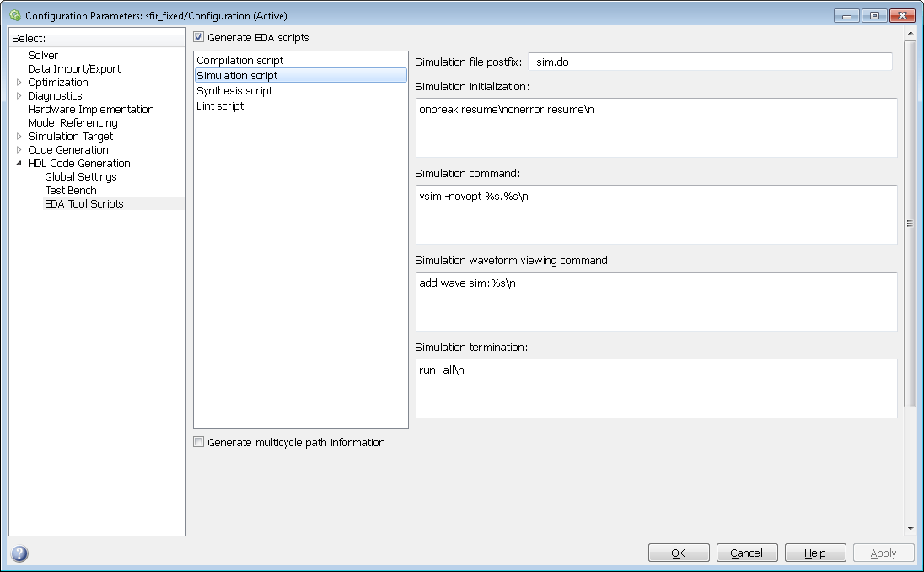This screenshot has width=924, height=572.
Task: Toggle the Generate EDA scripts checkbox
Action: pos(199,37)
